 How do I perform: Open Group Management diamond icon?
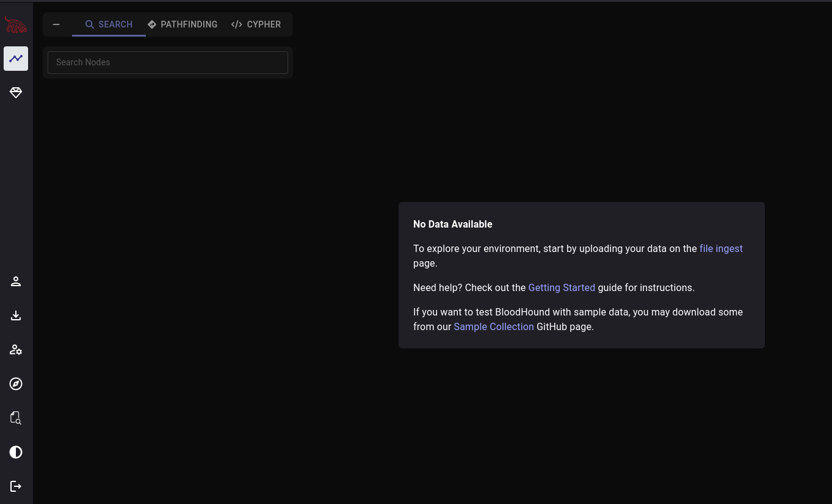[16, 93]
